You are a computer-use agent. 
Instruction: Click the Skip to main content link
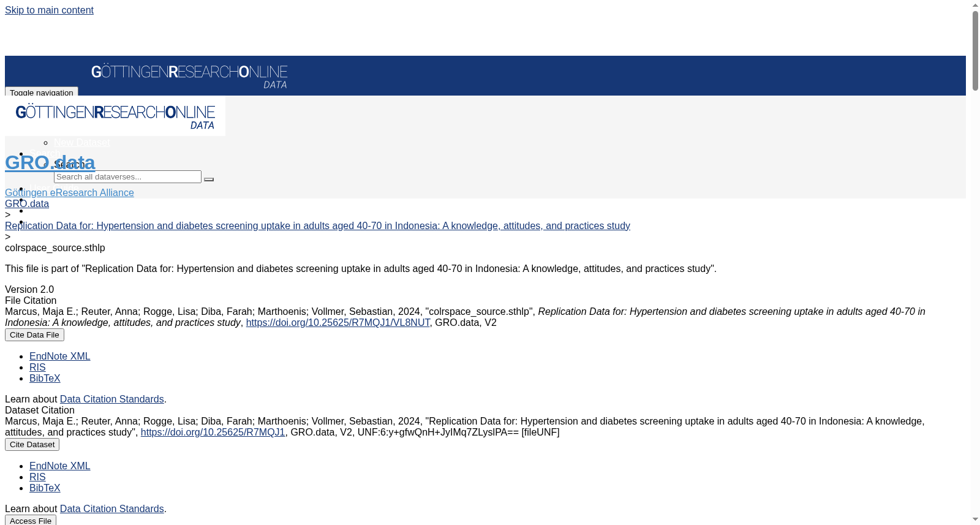coord(49,10)
